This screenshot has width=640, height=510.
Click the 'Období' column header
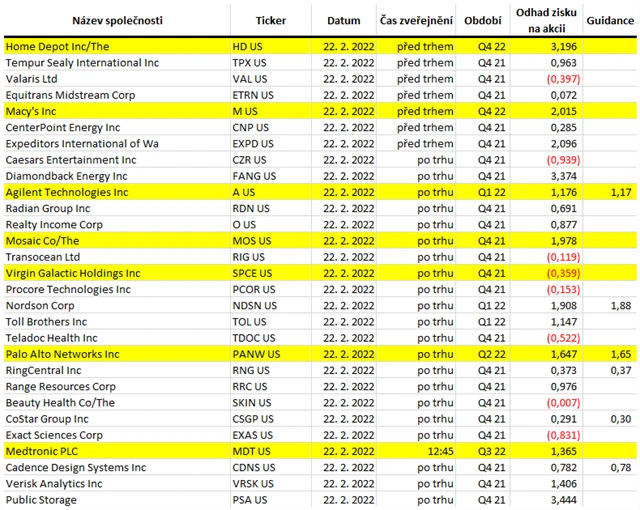tap(483, 21)
